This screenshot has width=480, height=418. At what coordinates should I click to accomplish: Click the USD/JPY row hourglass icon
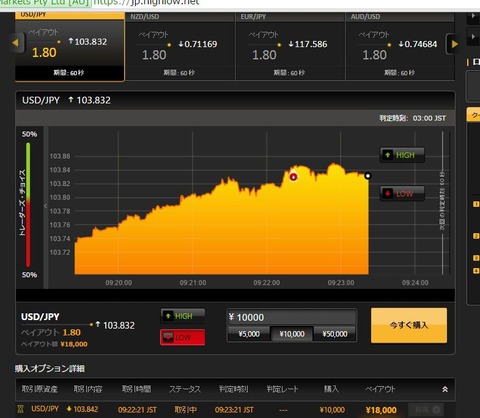tap(20, 409)
